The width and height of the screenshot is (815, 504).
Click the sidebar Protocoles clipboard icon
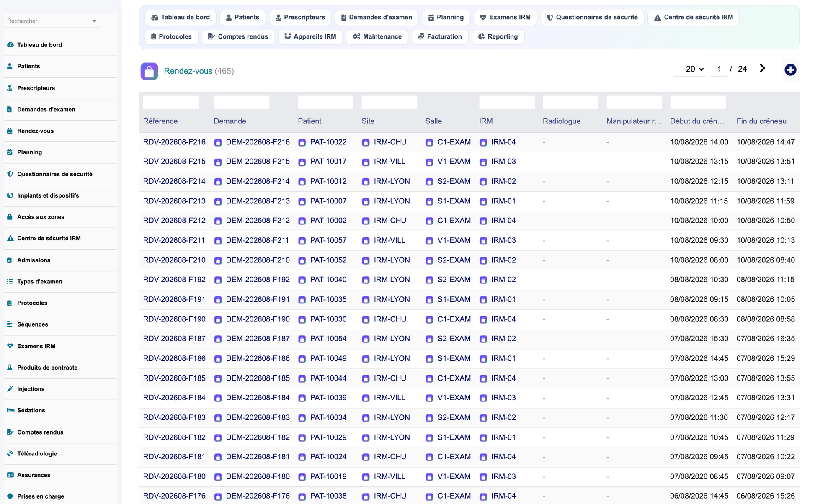click(10, 303)
